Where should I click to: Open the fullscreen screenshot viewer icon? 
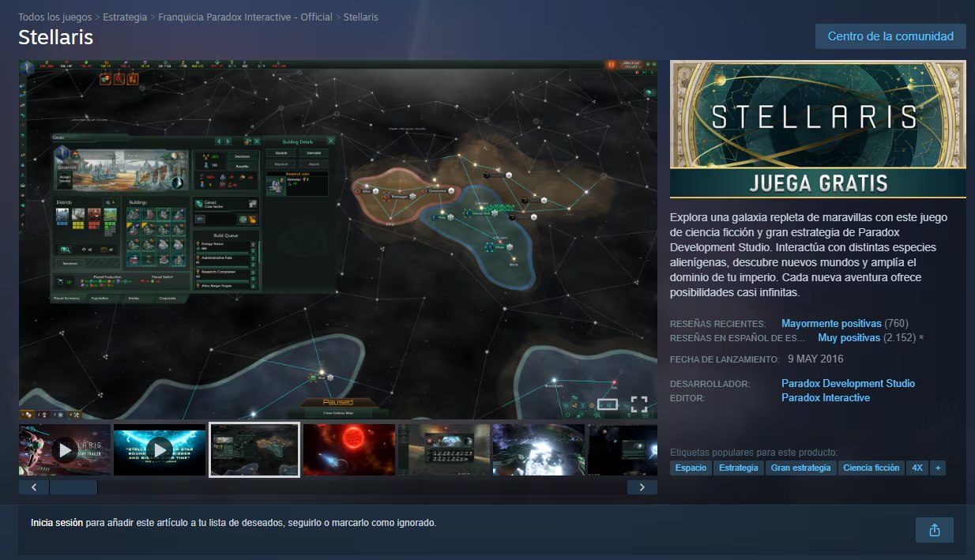639,404
